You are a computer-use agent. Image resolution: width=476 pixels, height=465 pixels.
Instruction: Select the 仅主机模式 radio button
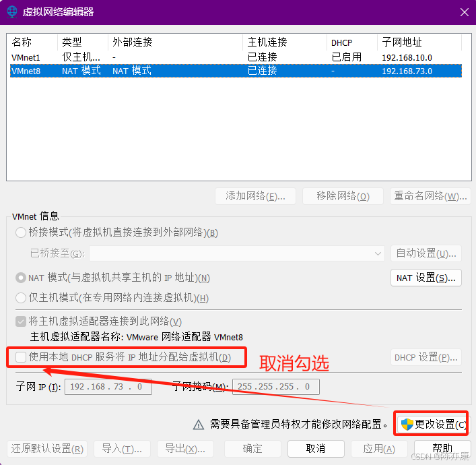coord(21,298)
